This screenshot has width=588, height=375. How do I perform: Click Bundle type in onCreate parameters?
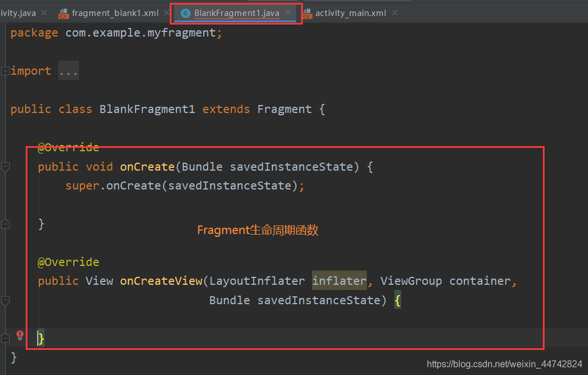202,167
